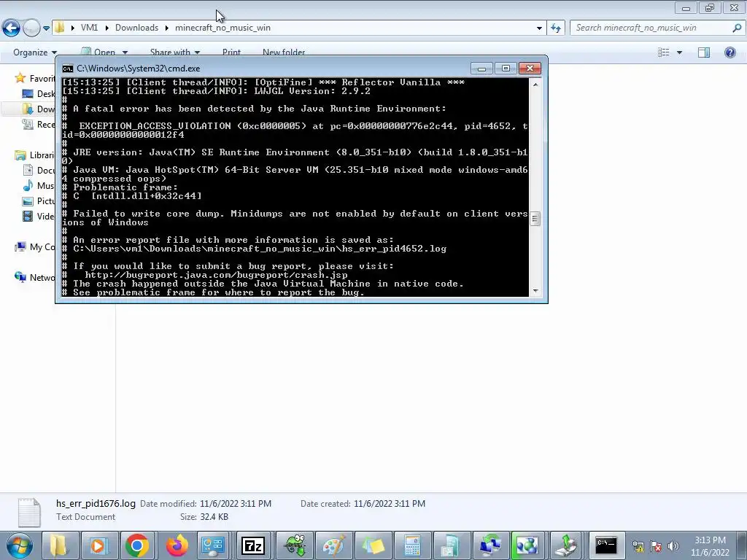This screenshot has height=560, width=747.
Task: Click the cmd window scrollbar thumb
Action: pos(535,219)
